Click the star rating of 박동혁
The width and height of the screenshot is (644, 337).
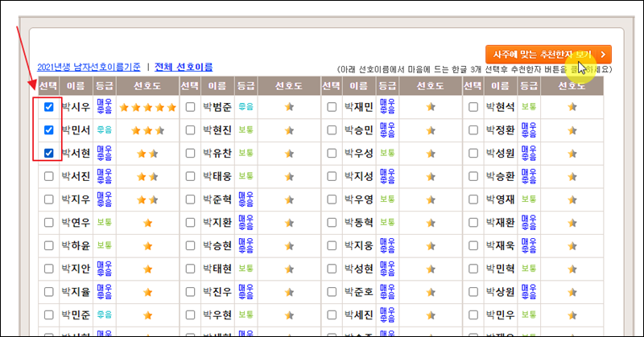[x=431, y=223]
